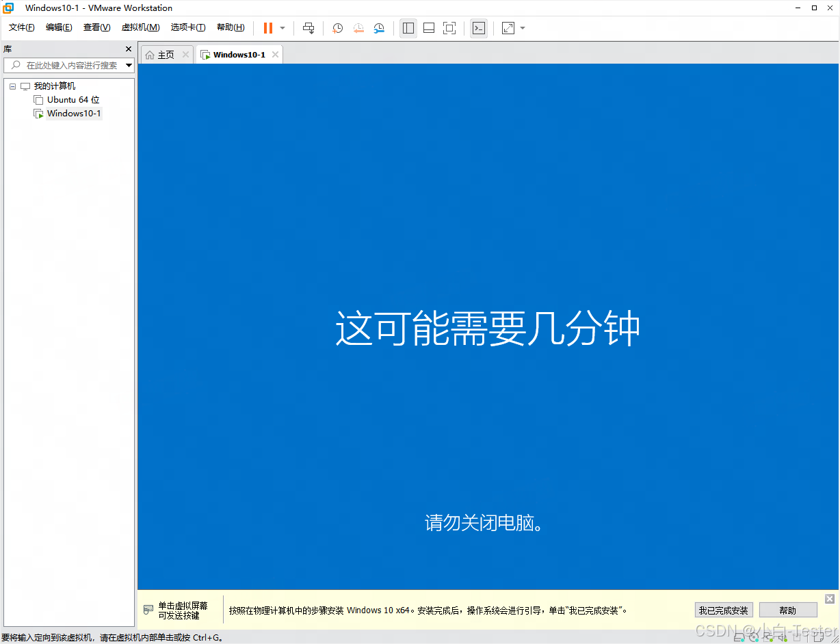The height and width of the screenshot is (644, 840).
Task: Open the 文件(F) menu
Action: pyautogui.click(x=21, y=27)
